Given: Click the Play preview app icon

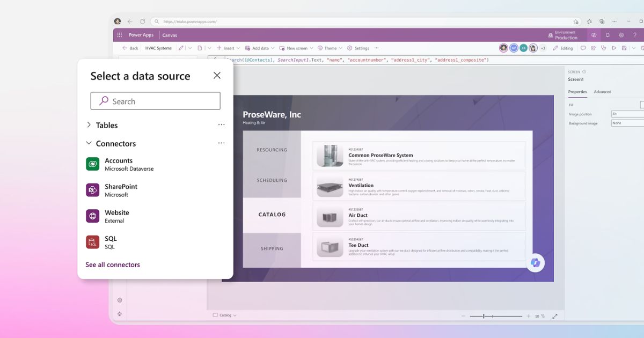Looking at the screenshot, I should point(614,48).
